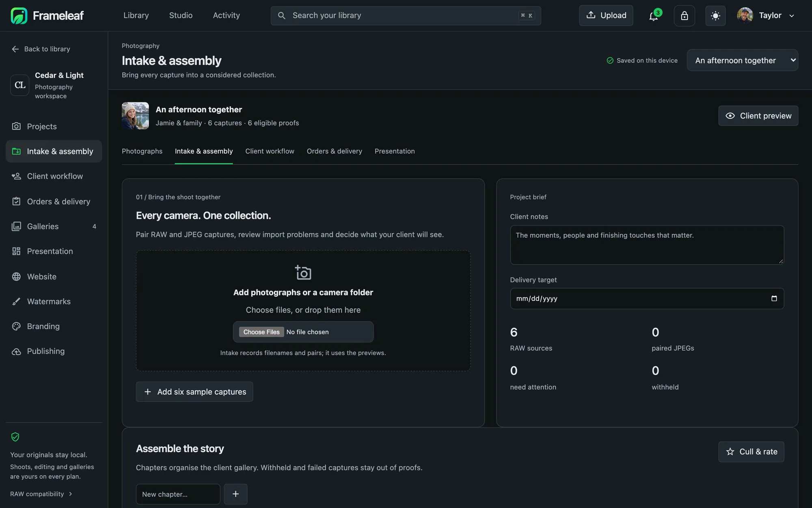Switch to the Client workflow tab

(270, 151)
